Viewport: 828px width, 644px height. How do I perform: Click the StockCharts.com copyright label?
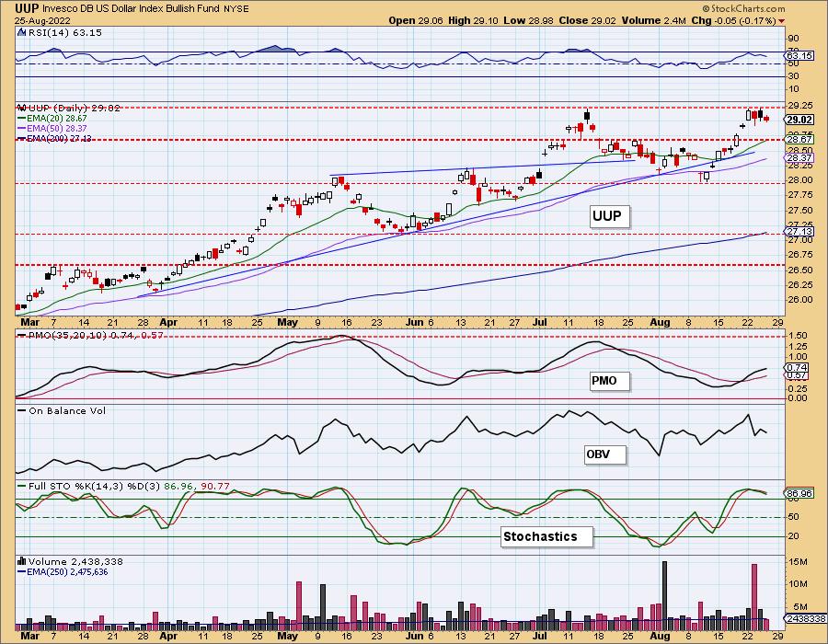[x=743, y=8]
